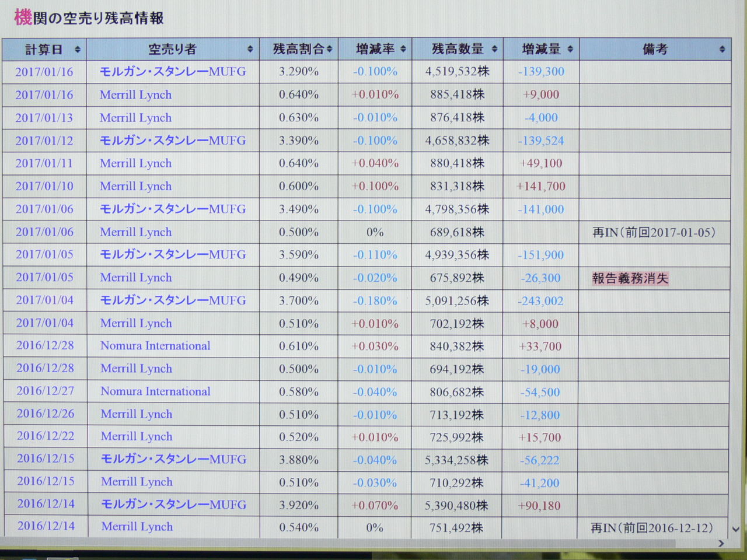Sort by 残高割合 using its arrow icon
The width and height of the screenshot is (747, 560).
click(x=330, y=50)
